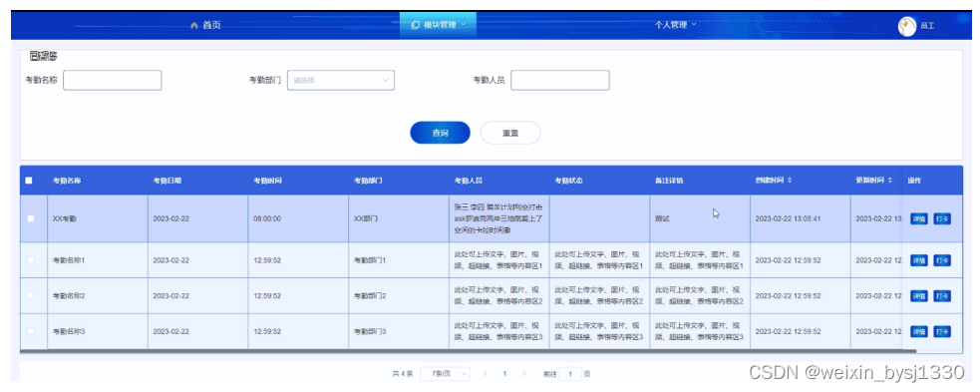The height and width of the screenshot is (392, 980).
Task: Click the go-to page number input
Action: 570,374
